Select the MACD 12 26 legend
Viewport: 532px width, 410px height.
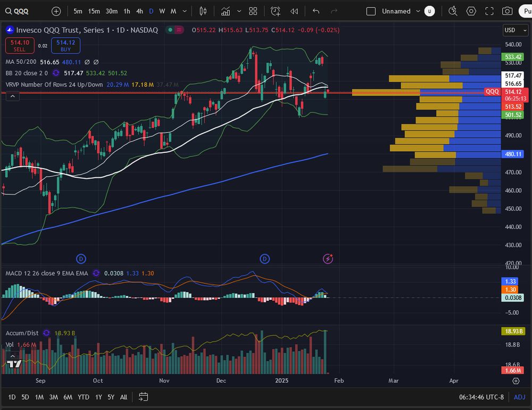click(x=46, y=273)
